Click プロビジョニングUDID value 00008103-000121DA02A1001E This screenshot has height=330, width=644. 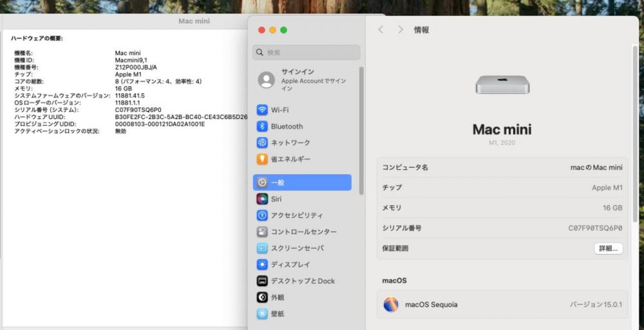[160, 124]
